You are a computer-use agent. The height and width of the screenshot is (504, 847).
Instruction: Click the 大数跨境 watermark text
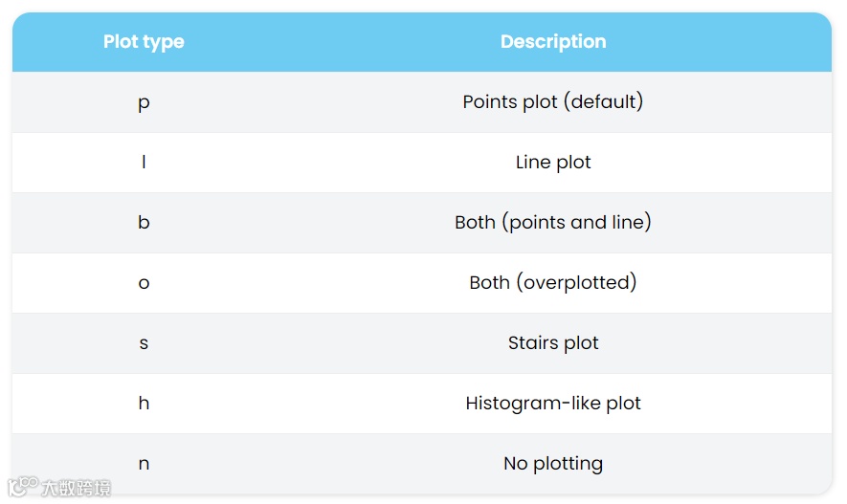click(77, 489)
